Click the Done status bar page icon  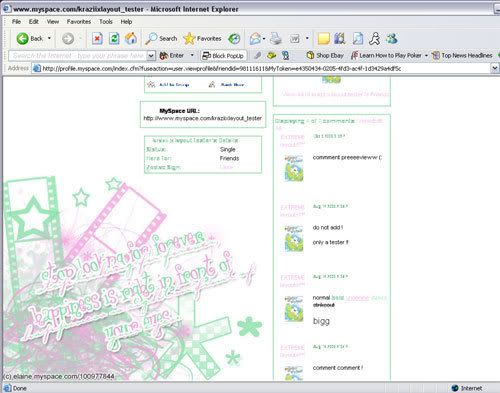7,388
